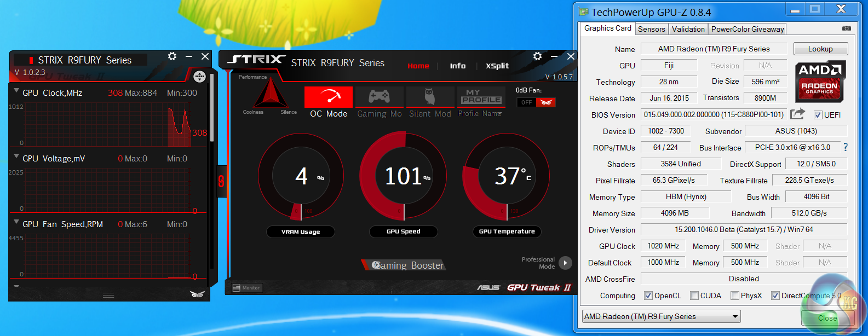Minimize the GPU Tweak II window
868x336 pixels.
[554, 56]
